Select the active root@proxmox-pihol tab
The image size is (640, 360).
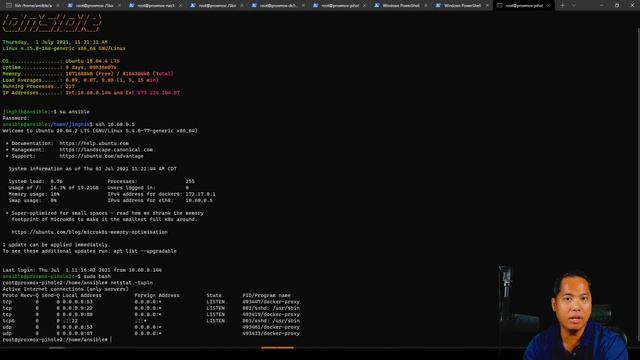(x=524, y=6)
